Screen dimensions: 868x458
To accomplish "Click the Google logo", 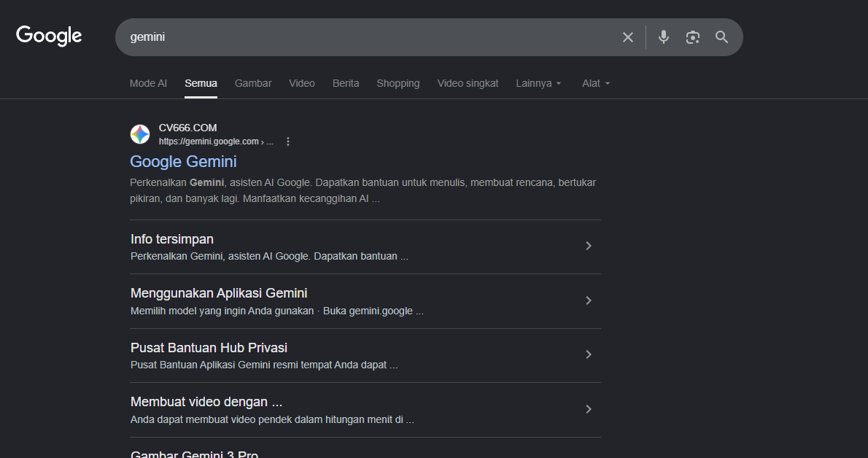I will (x=49, y=36).
